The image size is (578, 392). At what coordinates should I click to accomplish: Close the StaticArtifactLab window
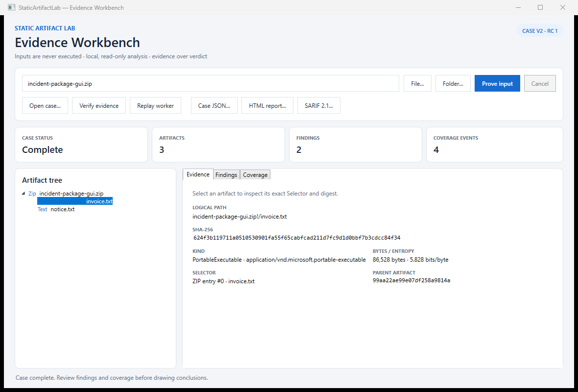[x=563, y=7]
